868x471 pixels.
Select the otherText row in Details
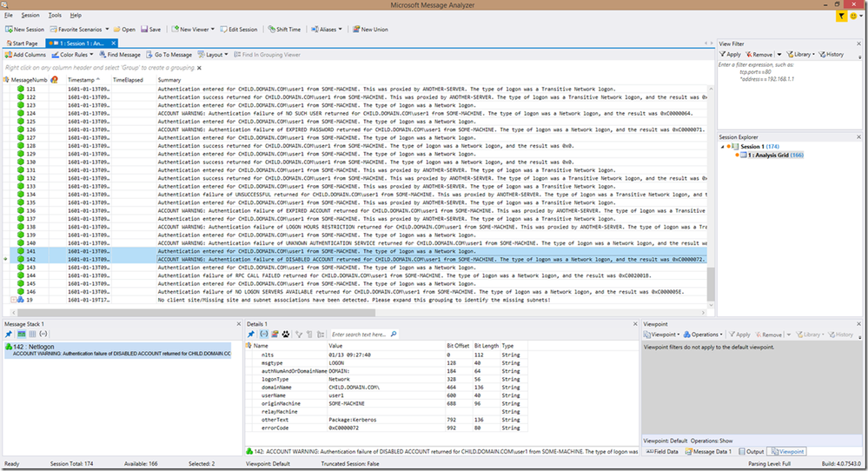tap(387, 420)
